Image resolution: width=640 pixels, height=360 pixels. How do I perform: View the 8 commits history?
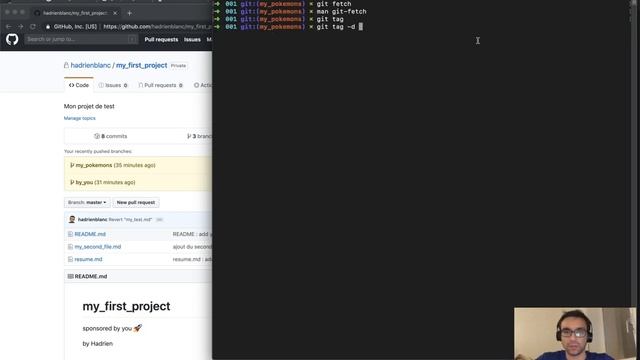click(111, 136)
